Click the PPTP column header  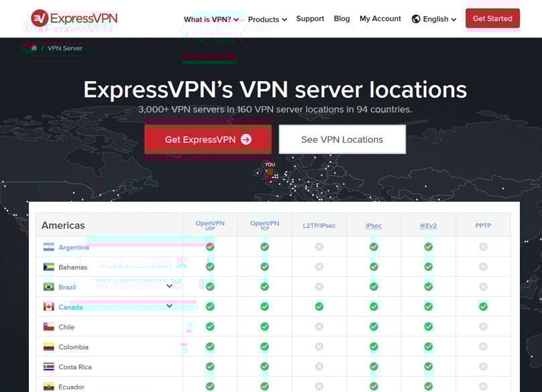(x=483, y=226)
